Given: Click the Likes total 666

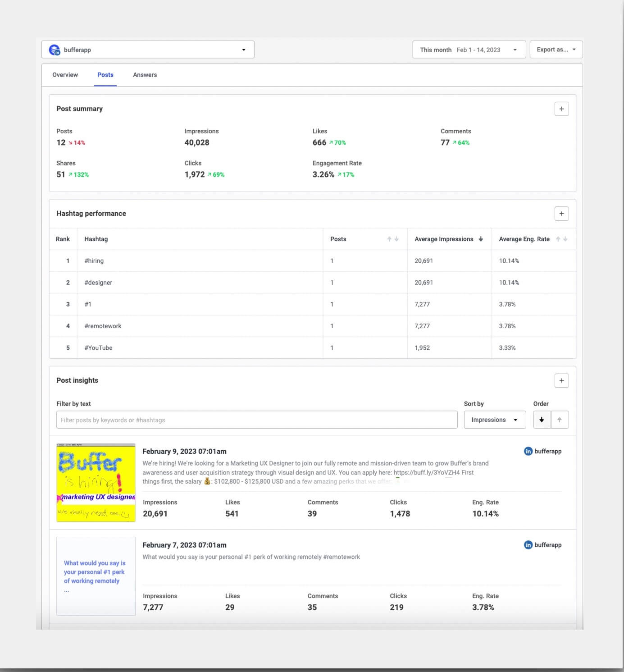Looking at the screenshot, I should point(319,142).
